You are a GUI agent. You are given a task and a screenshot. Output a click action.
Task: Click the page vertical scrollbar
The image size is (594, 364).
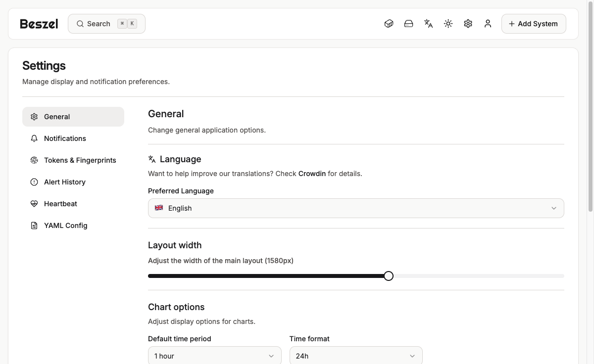click(x=591, y=106)
